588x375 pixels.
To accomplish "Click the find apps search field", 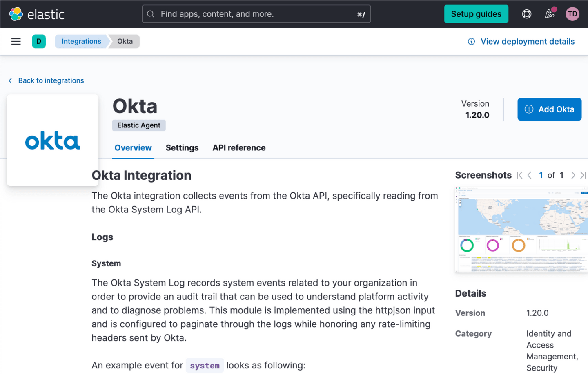I will coord(256,14).
